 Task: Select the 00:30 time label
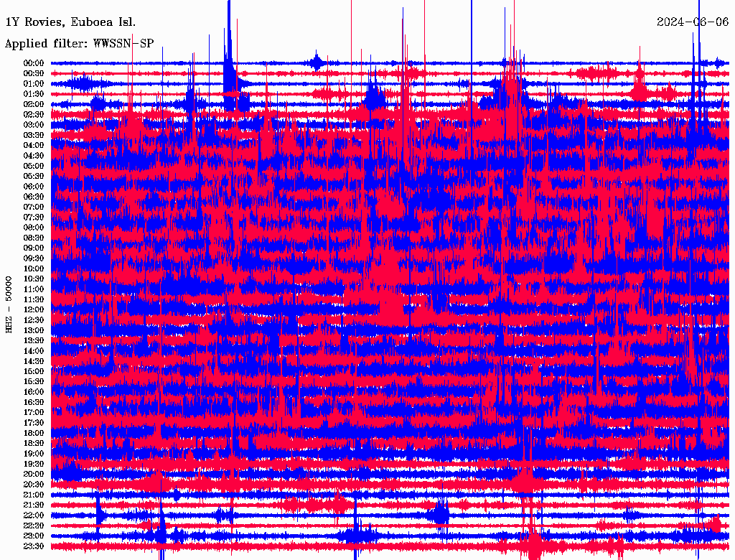(x=34, y=73)
